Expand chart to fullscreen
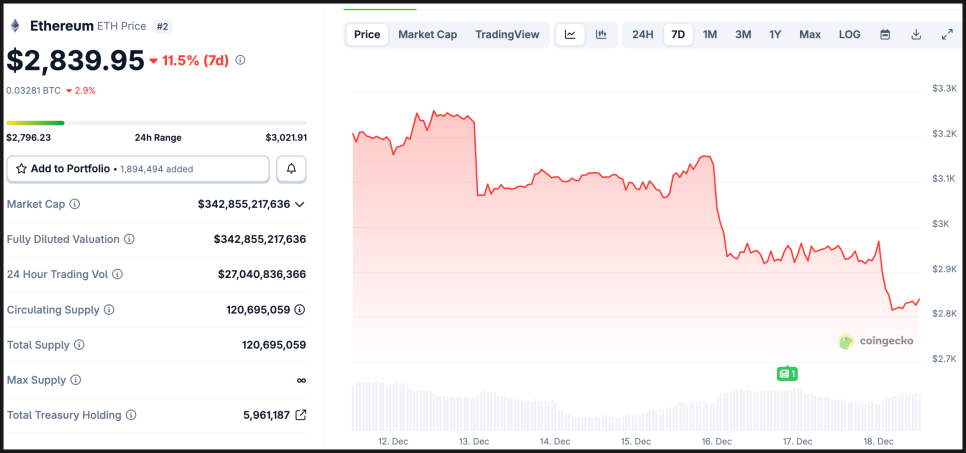The image size is (966, 453). [x=947, y=35]
